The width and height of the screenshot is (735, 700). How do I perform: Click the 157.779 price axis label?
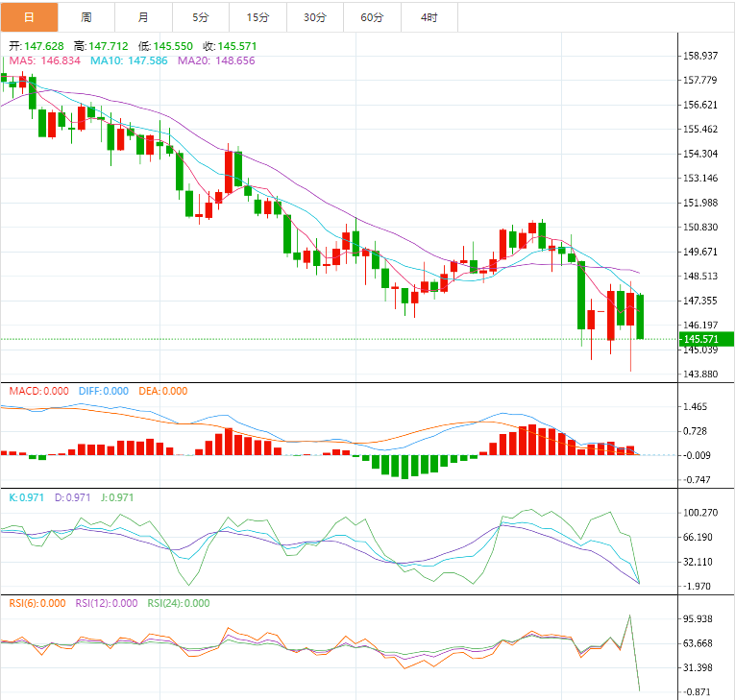pos(700,80)
